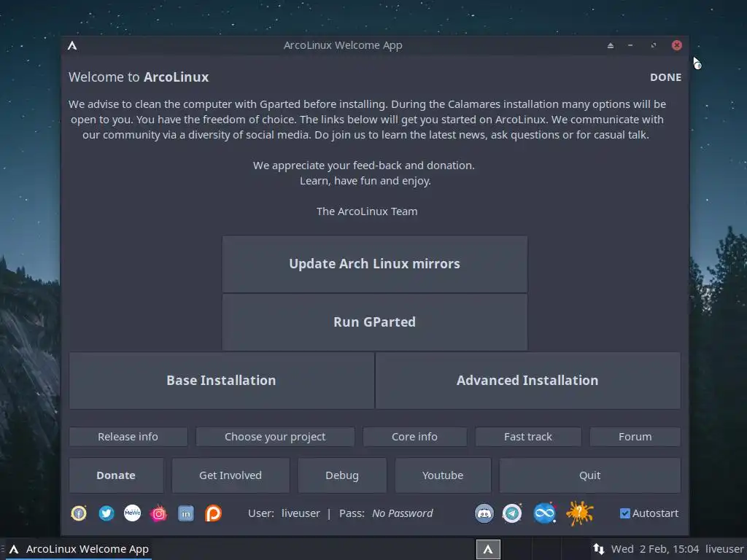747x560 pixels.
Task: Maximize the Welcome App window
Action: 653,45
